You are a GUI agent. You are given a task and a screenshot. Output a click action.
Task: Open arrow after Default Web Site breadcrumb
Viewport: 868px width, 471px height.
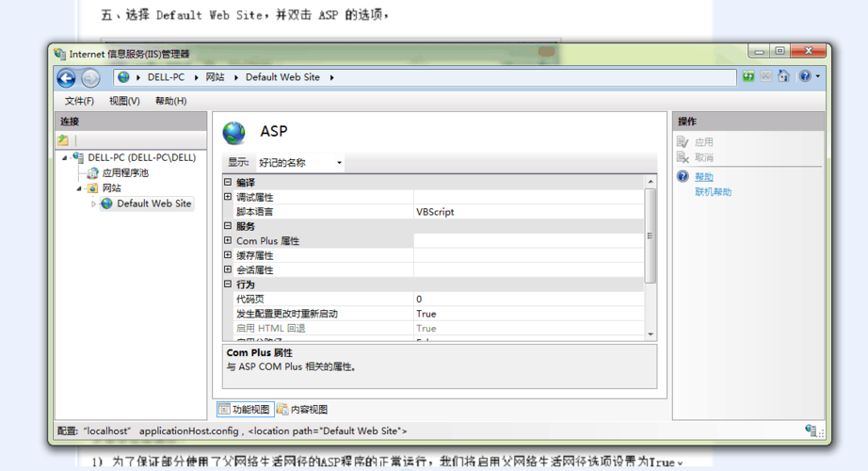(x=331, y=77)
